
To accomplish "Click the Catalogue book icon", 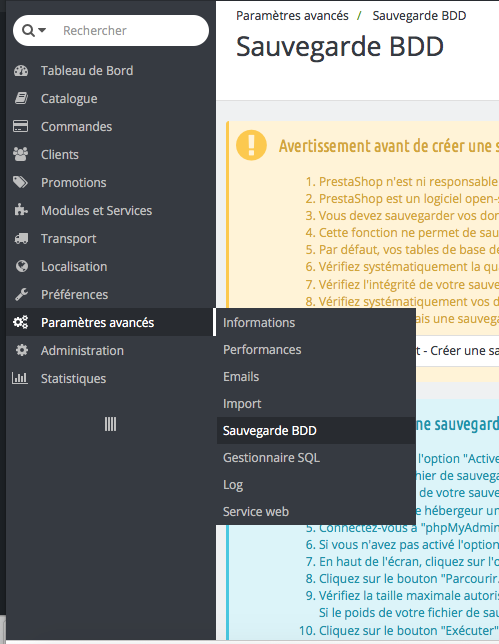I will click(x=21, y=99).
